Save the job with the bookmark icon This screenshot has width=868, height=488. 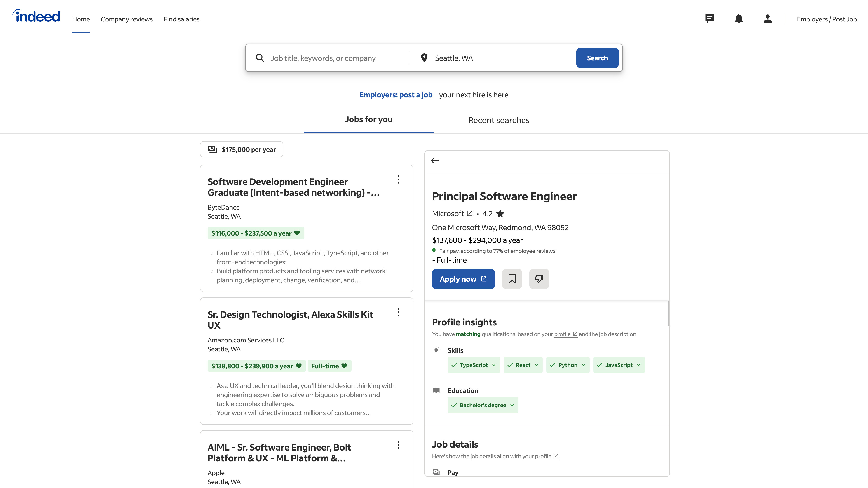click(512, 279)
